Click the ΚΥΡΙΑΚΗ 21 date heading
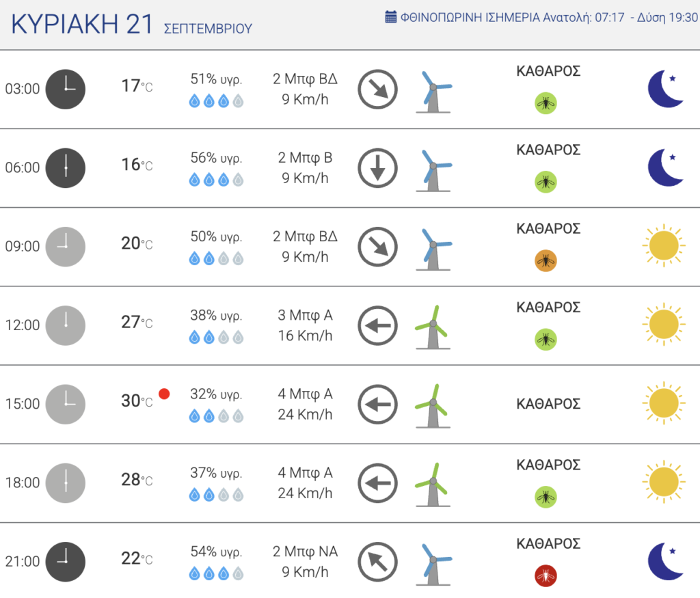 pyautogui.click(x=82, y=24)
